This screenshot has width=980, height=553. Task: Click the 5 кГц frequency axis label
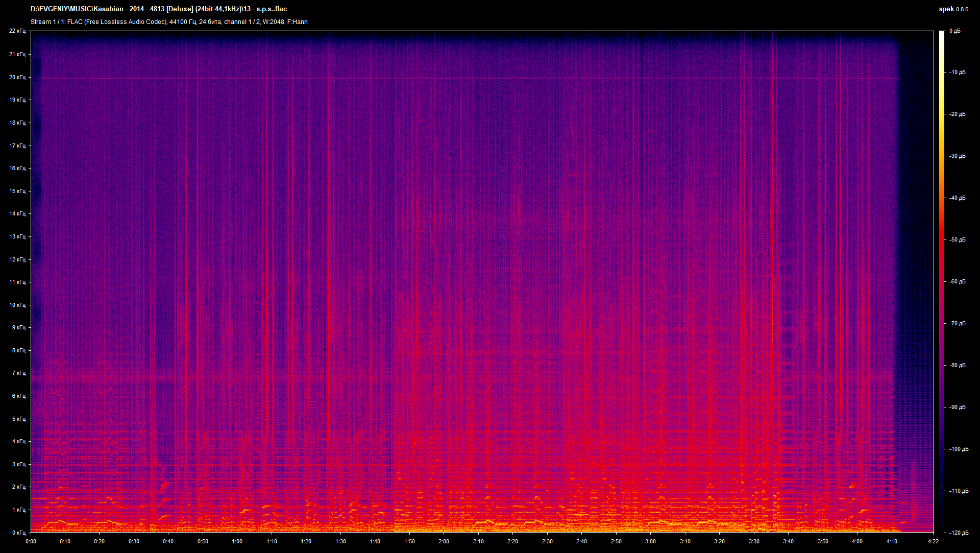pyautogui.click(x=18, y=419)
